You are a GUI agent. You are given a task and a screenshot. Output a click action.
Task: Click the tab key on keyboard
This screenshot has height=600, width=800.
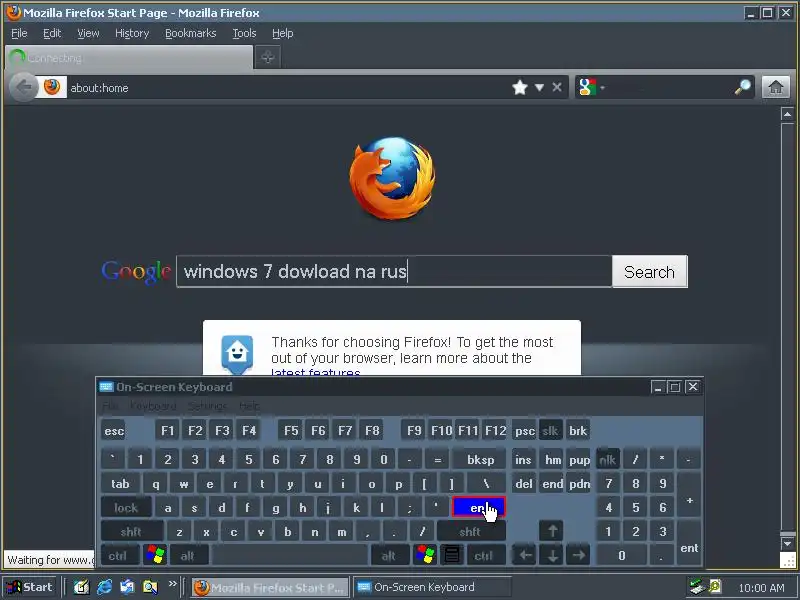(x=120, y=484)
